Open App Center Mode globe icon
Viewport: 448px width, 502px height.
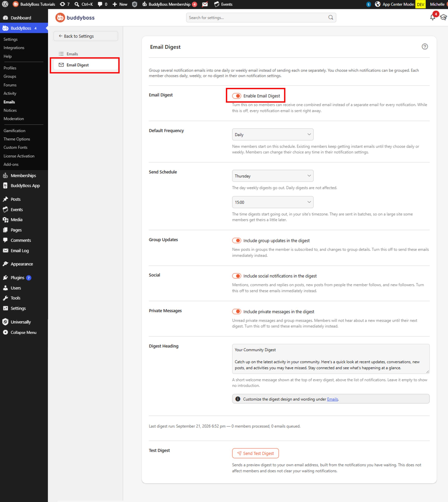pyautogui.click(x=378, y=4)
